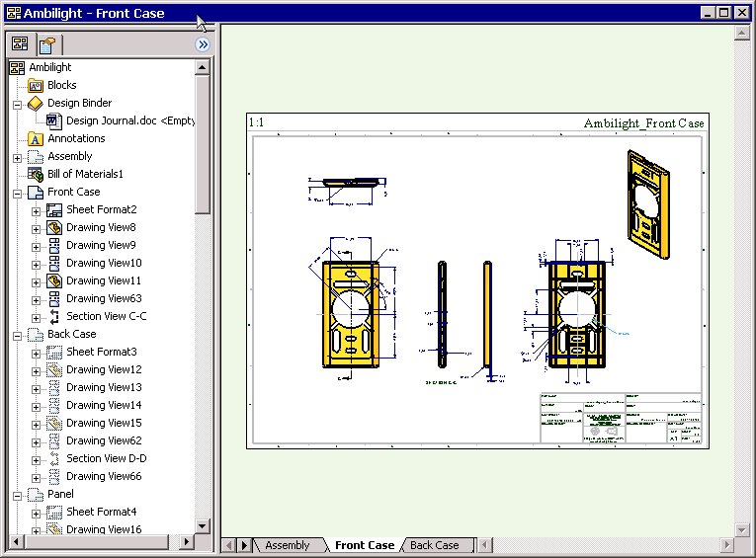Expand the Drawing View9 node

pos(37,247)
